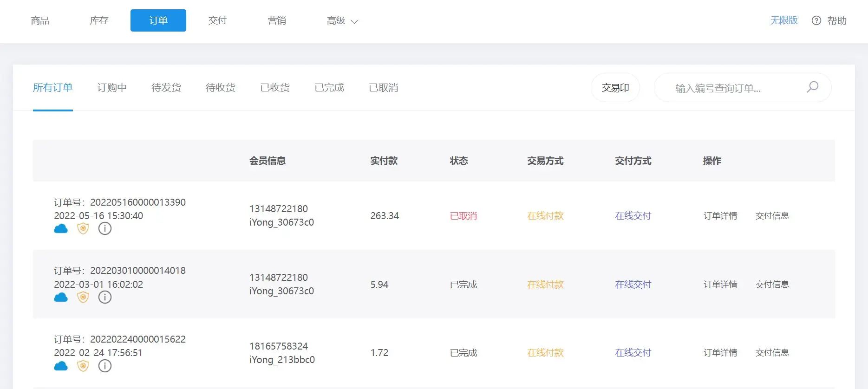Viewport: 868px width, 389px height.
Task: Go to the 营销 menu
Action: click(277, 20)
